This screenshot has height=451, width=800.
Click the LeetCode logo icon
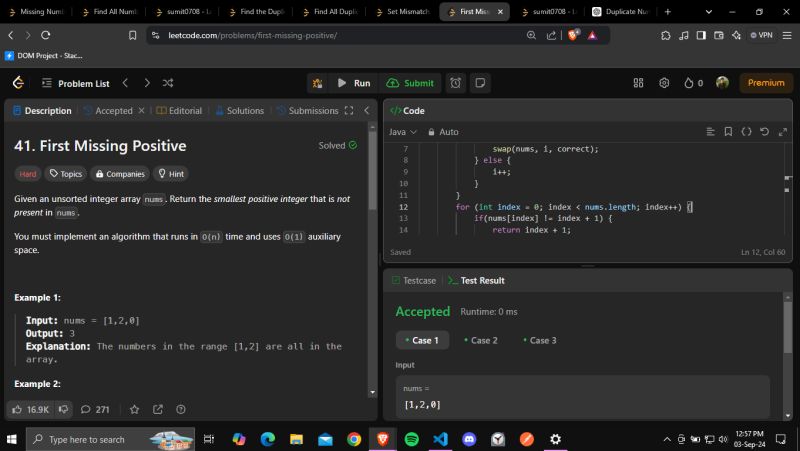(x=18, y=83)
